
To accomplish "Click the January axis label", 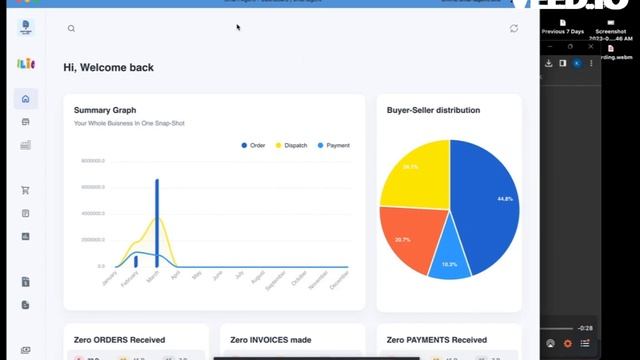I will [109, 278].
